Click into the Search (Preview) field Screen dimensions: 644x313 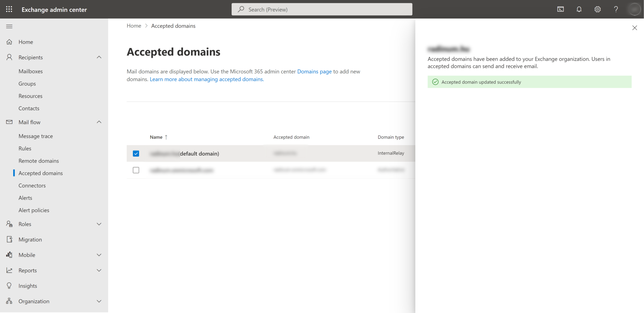322,9
